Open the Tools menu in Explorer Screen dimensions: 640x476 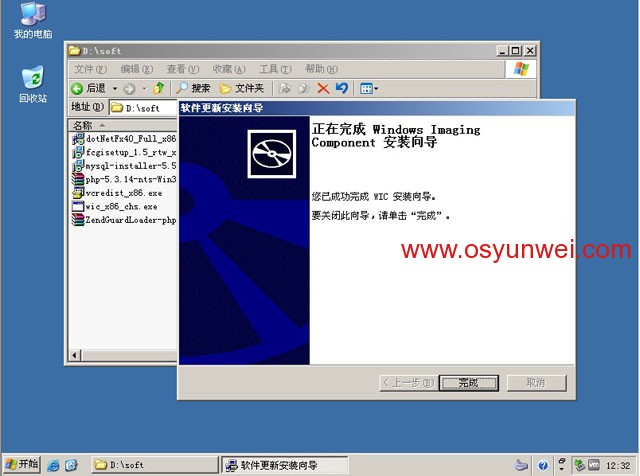pyautogui.click(x=275, y=69)
